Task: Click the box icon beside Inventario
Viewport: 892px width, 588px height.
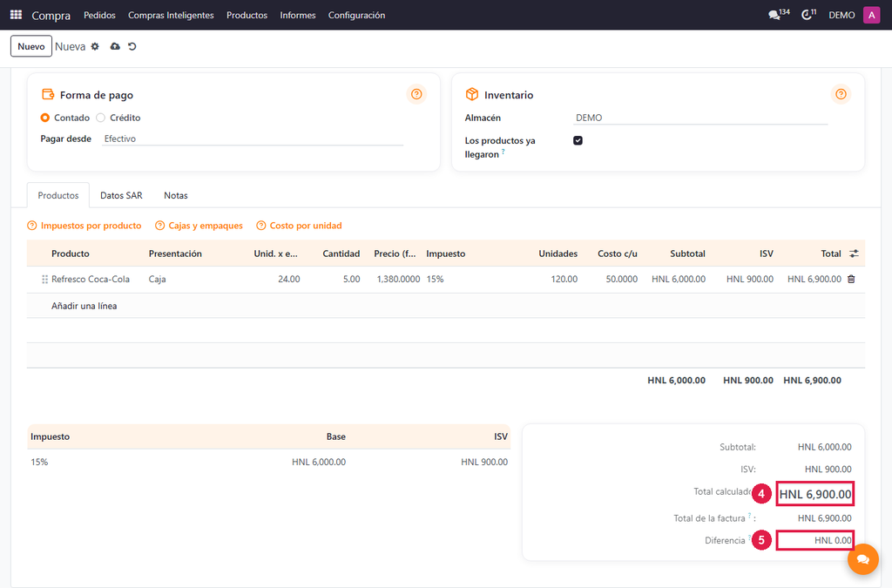Action: pos(471,94)
